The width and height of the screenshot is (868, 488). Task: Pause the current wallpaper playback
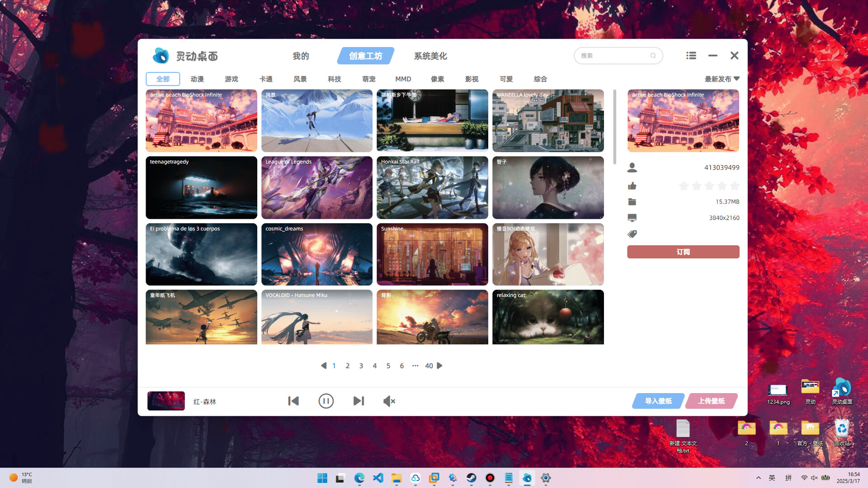(326, 401)
